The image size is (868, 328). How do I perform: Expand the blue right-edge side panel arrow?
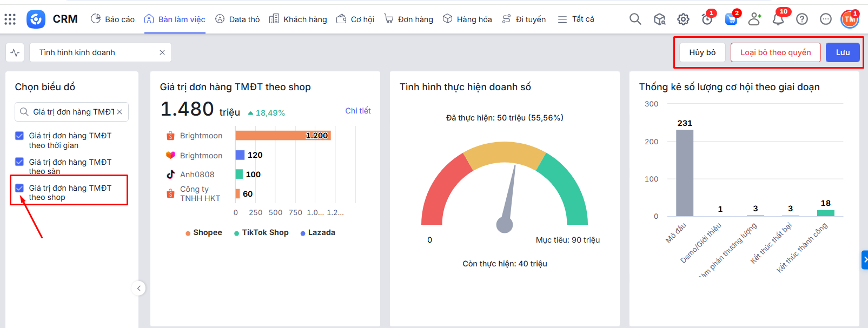tap(864, 260)
